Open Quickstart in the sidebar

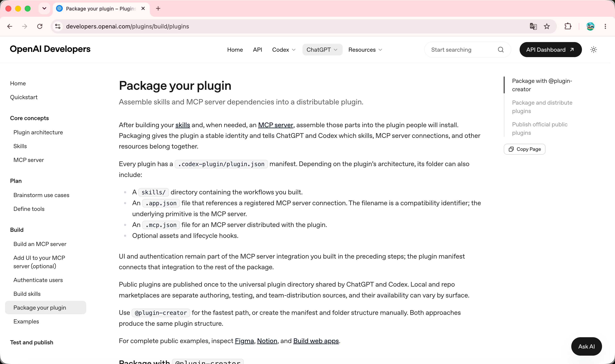coord(24,97)
